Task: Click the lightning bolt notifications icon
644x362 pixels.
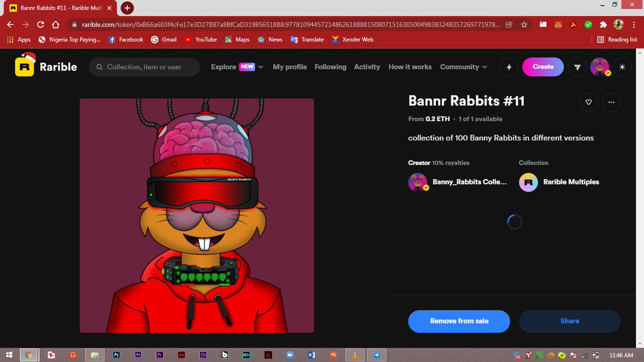Action: pyautogui.click(x=509, y=67)
